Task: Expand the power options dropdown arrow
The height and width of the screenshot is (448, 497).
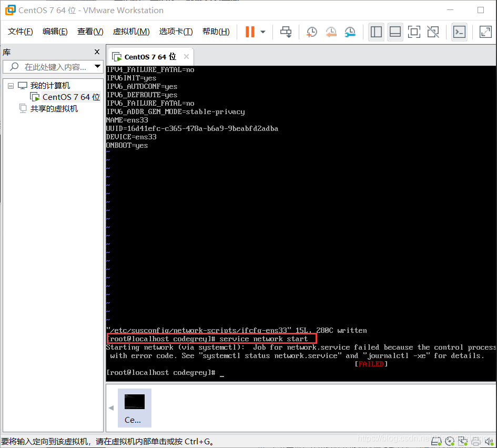Action: point(263,32)
